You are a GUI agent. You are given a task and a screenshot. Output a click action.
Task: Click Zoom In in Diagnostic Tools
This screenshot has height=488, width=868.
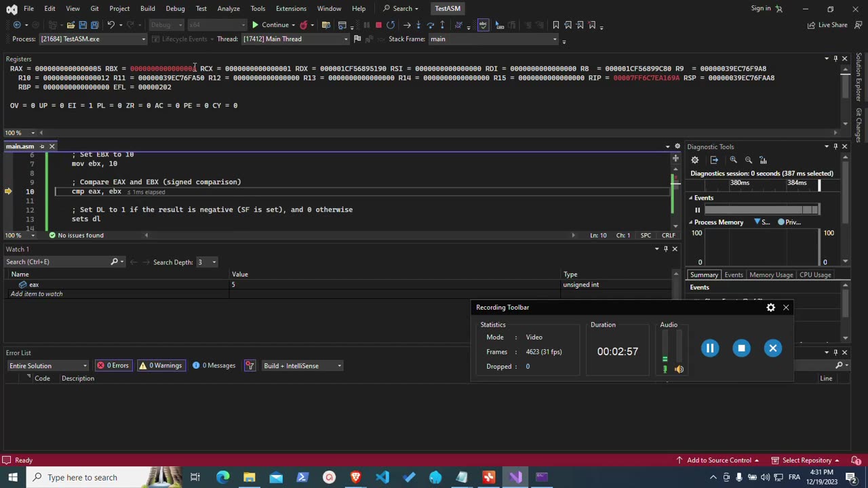point(734,160)
